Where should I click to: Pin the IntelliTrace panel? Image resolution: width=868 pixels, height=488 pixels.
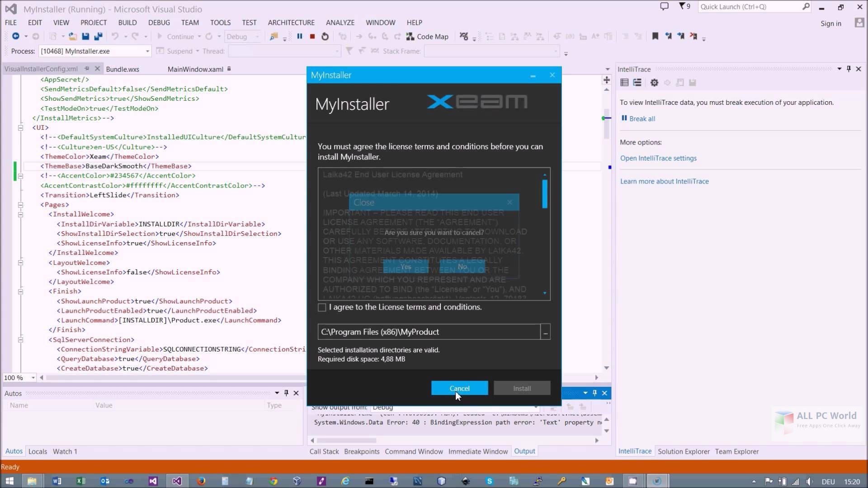[849, 69]
